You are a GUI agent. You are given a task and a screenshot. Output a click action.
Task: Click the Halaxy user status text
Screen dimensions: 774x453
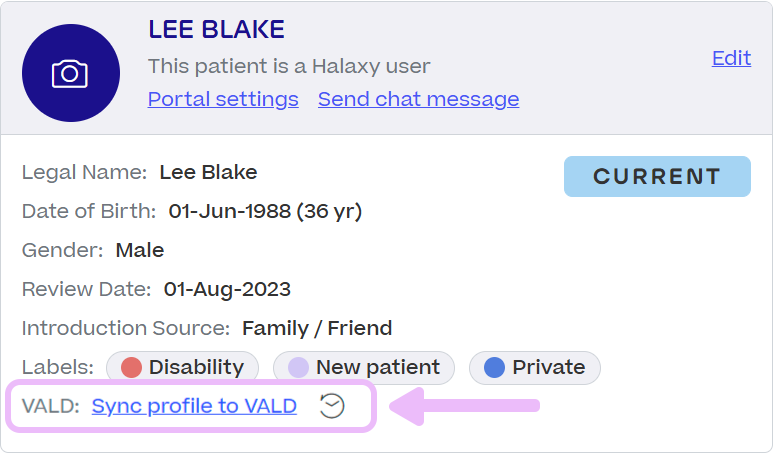289,66
